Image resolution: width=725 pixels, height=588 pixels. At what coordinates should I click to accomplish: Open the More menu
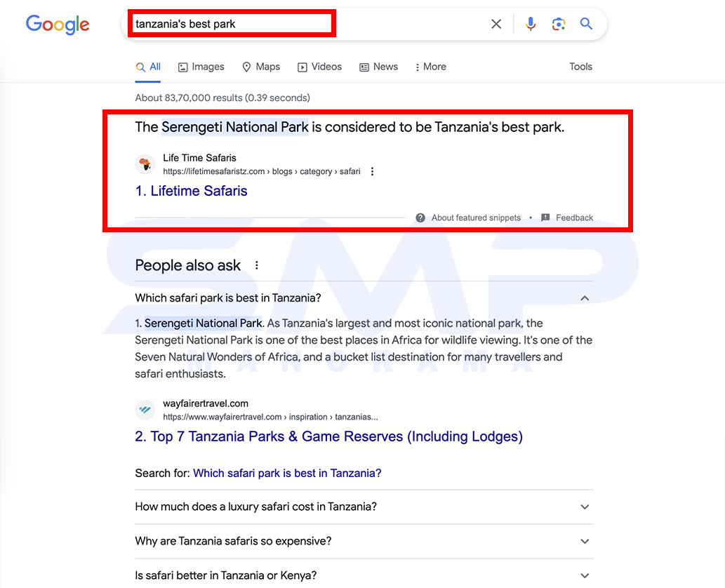[x=431, y=67]
